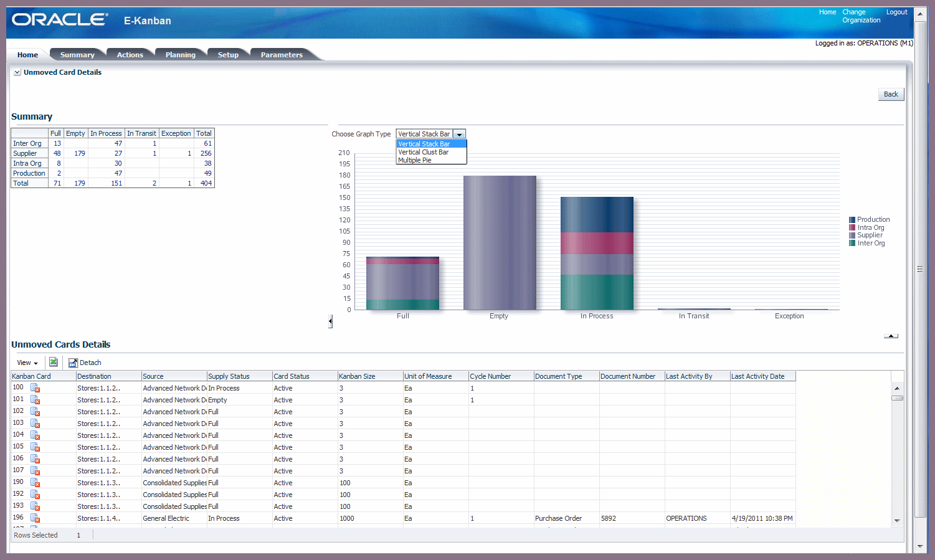Switch to the Summary tab
The height and width of the screenshot is (560, 935).
click(x=77, y=55)
